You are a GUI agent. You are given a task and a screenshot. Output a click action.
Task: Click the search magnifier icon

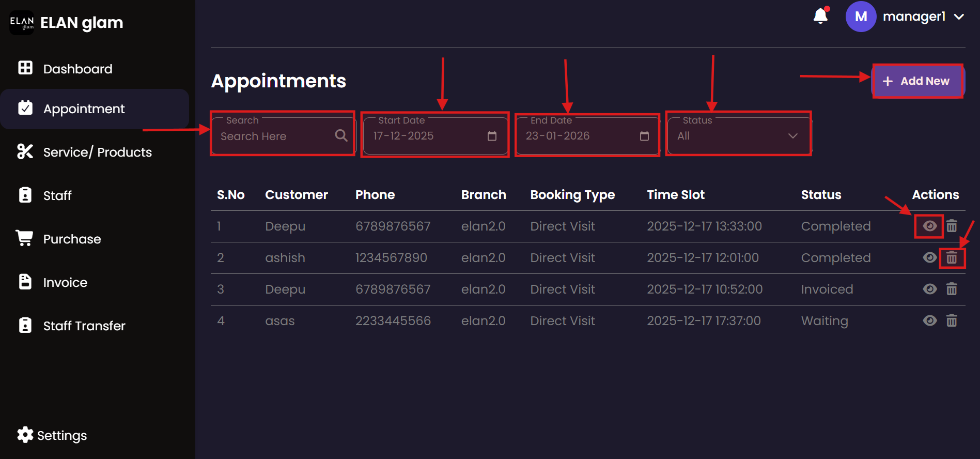click(341, 135)
